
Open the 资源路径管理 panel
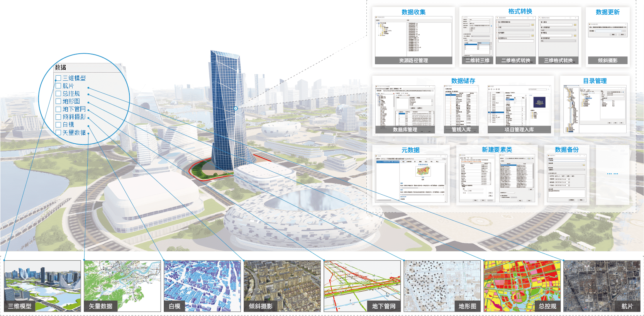tap(414, 40)
